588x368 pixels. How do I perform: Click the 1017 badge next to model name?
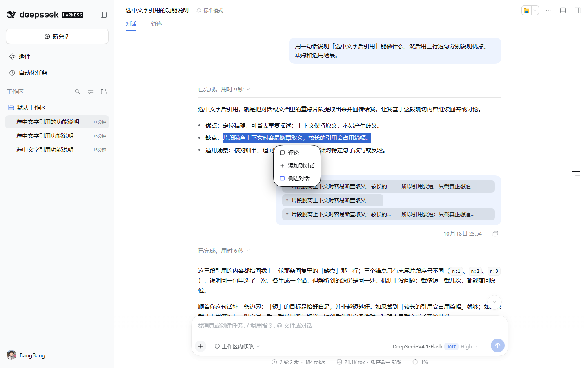point(451,347)
